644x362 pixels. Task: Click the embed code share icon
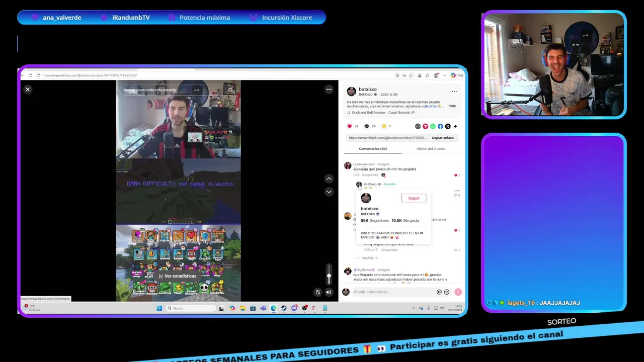(x=418, y=126)
